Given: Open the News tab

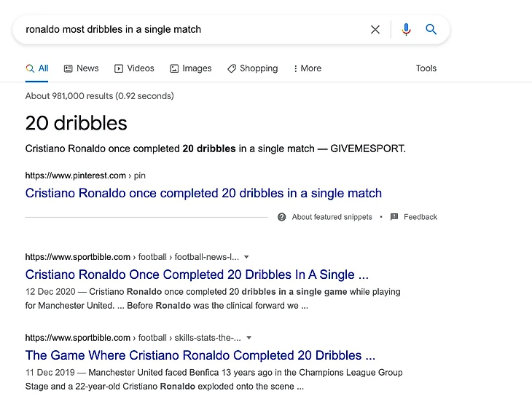Looking at the screenshot, I should [81, 68].
